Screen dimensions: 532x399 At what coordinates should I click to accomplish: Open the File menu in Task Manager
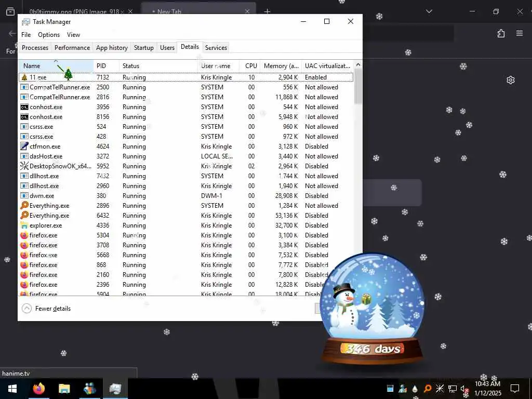click(x=26, y=35)
